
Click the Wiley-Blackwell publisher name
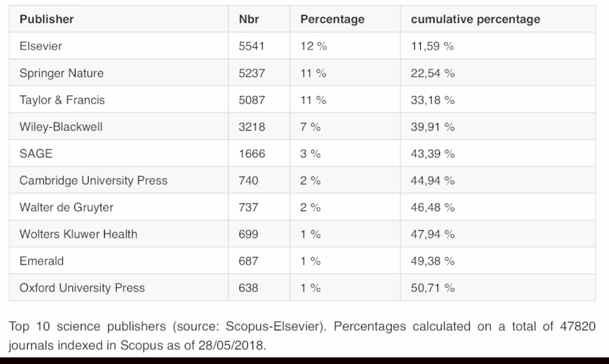61,127
